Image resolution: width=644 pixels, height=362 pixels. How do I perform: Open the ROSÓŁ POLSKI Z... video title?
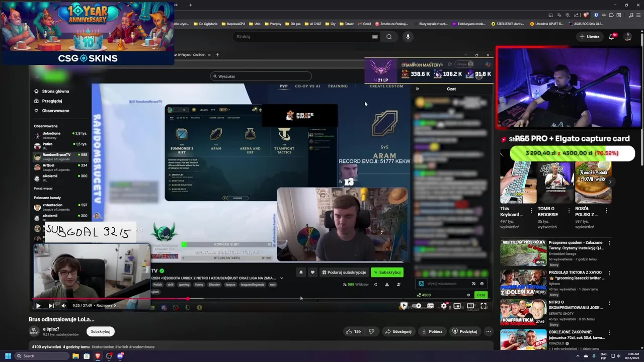tap(587, 212)
